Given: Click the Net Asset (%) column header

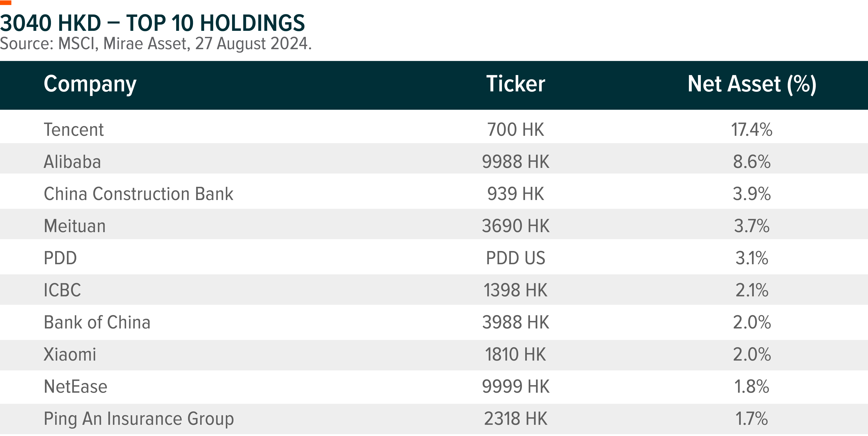Looking at the screenshot, I should pos(752,84).
